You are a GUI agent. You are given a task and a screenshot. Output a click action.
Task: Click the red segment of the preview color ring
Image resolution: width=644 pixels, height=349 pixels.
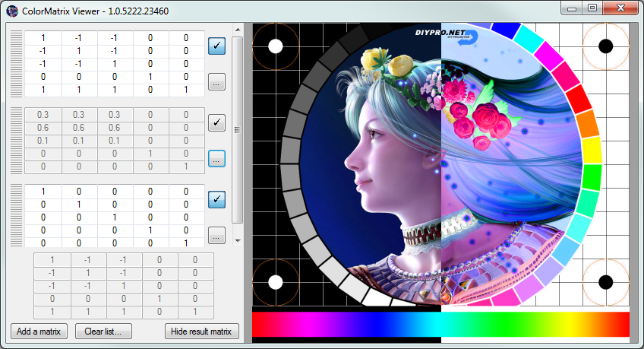click(579, 99)
